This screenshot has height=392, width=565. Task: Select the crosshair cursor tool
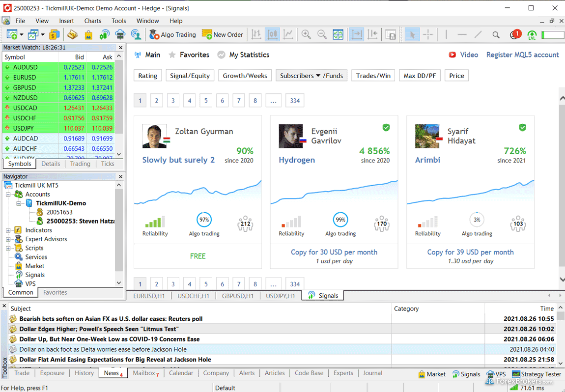428,34
